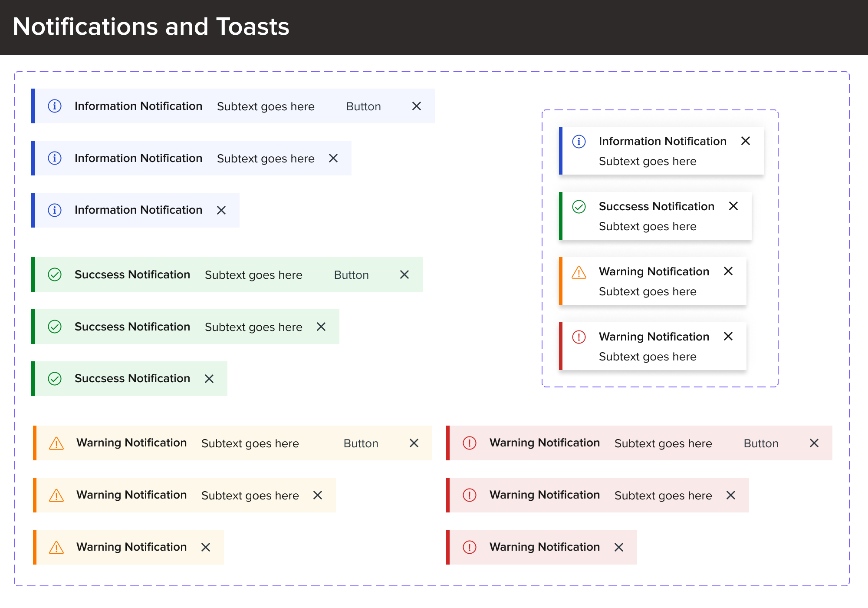Dismiss the Information Notification with subtext and button
This screenshot has width=868, height=608.
click(x=418, y=106)
